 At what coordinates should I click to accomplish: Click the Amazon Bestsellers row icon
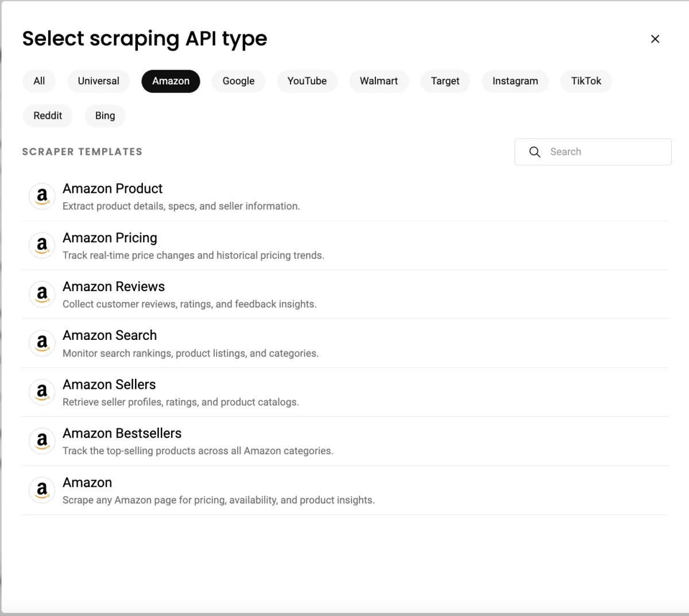coord(42,441)
